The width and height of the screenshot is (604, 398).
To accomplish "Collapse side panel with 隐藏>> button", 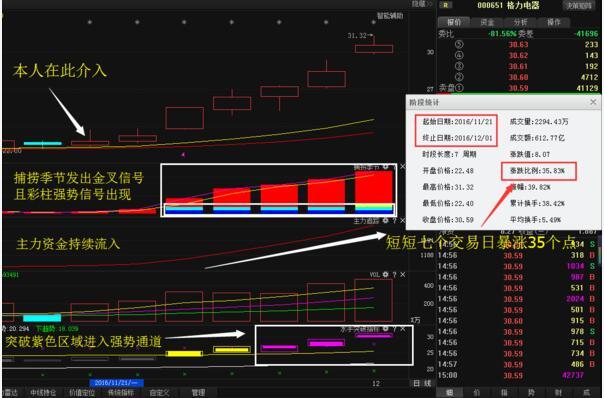I will 422,4.
